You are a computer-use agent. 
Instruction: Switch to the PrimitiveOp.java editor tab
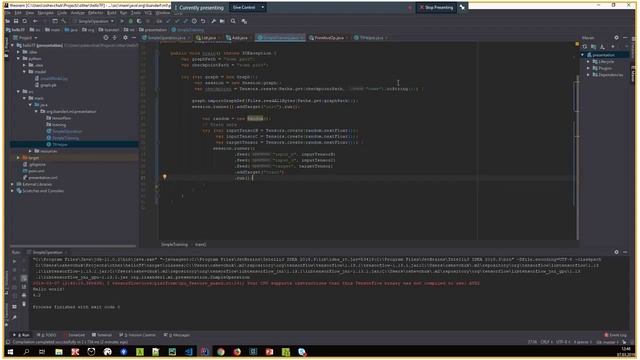(329, 38)
